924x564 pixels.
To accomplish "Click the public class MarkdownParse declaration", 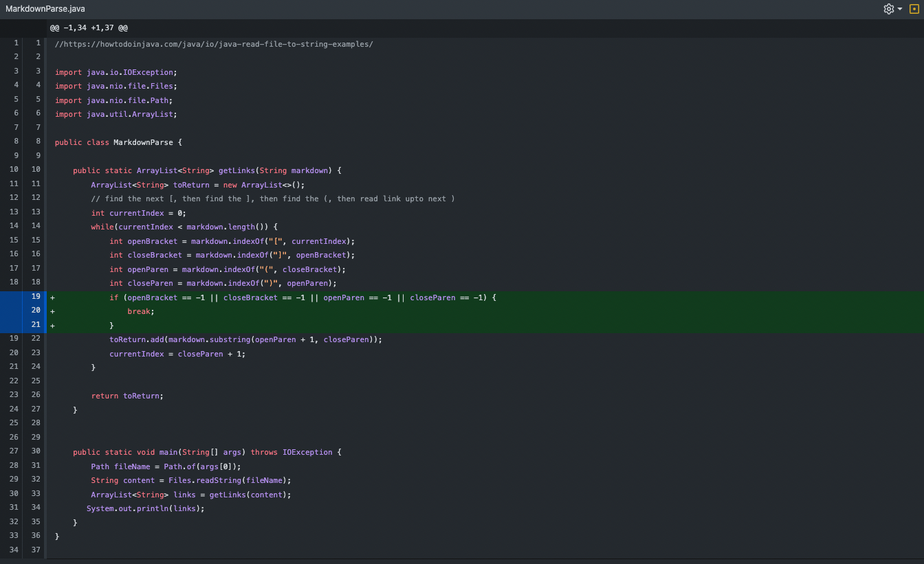I will (118, 142).
